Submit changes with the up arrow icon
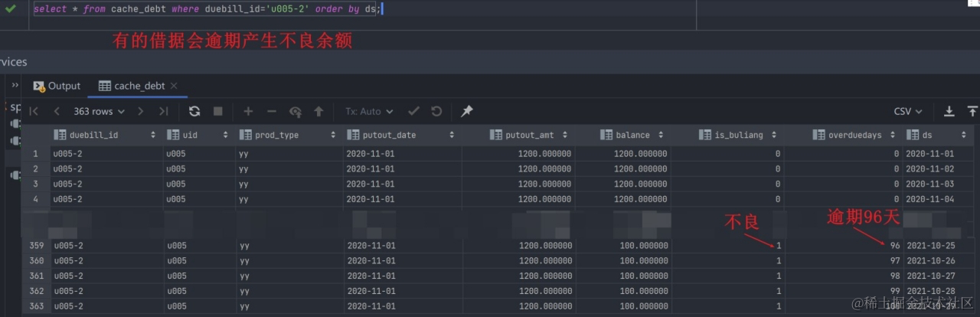This screenshot has width=980, height=317. [318, 111]
